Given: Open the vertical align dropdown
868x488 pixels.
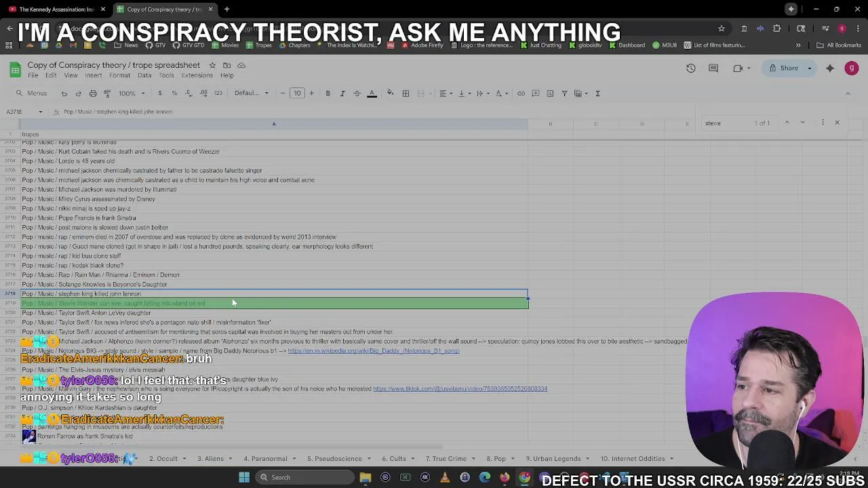Looking at the screenshot, I should pyautogui.click(x=464, y=94).
